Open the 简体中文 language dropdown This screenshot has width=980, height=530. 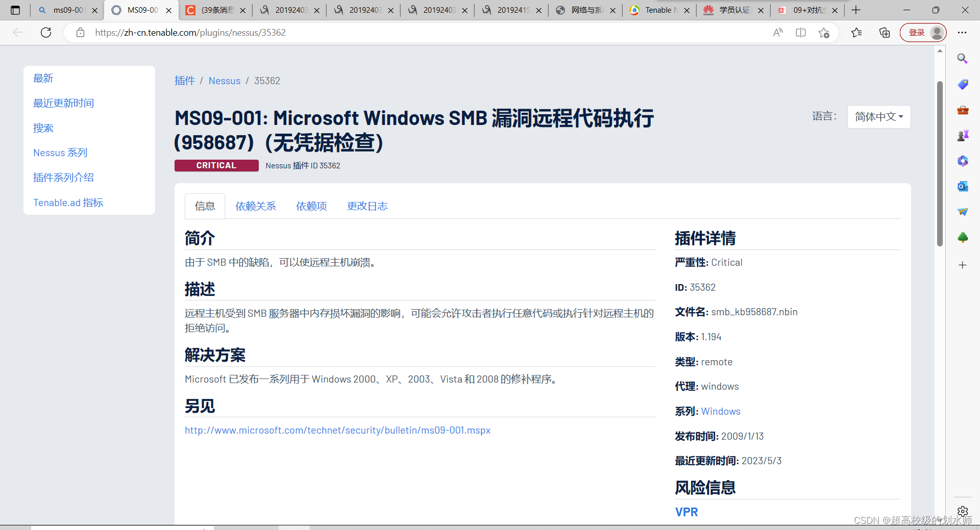click(879, 117)
